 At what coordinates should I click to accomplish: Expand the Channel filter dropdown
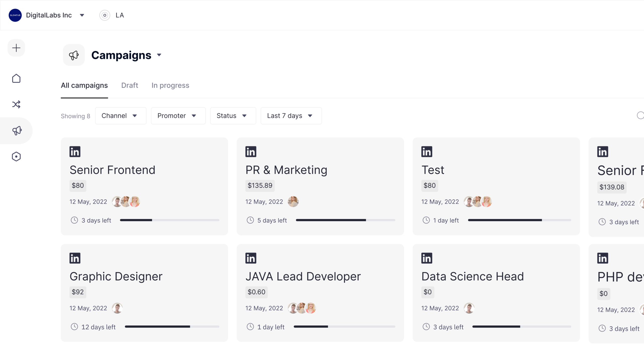tap(119, 115)
